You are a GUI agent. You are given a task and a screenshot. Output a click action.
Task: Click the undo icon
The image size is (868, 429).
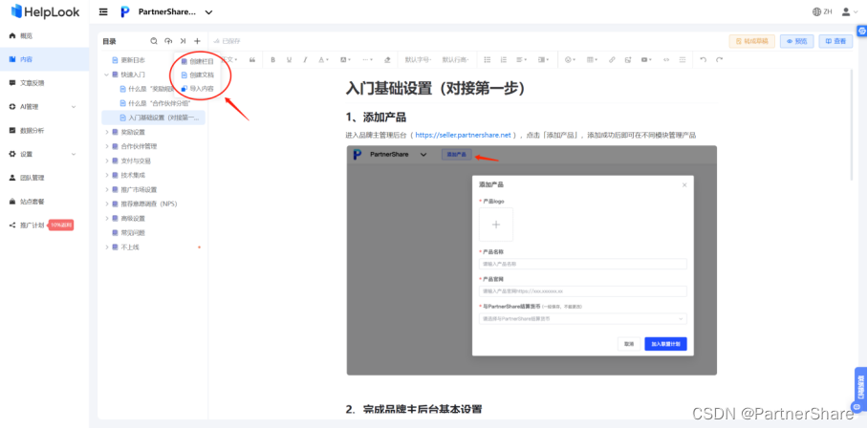[x=703, y=60]
